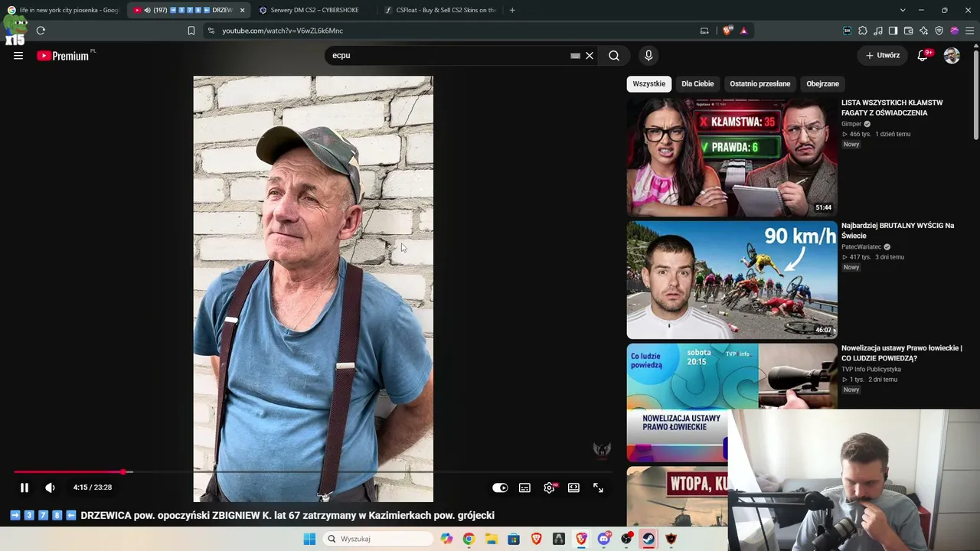Open OBS Studio from the taskbar
This screenshot has height=551, width=980.
(x=626, y=539)
